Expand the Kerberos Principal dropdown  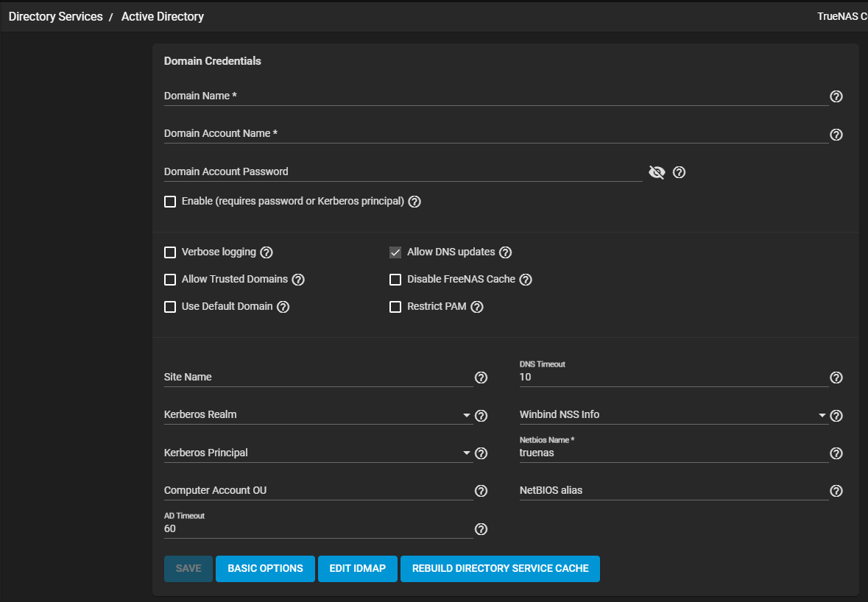click(466, 453)
